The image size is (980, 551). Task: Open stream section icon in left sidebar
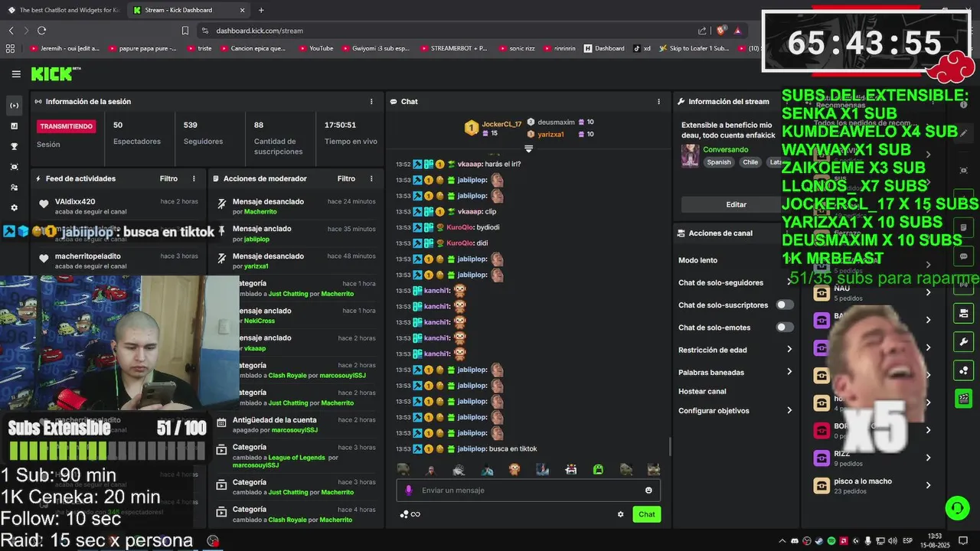tap(14, 106)
